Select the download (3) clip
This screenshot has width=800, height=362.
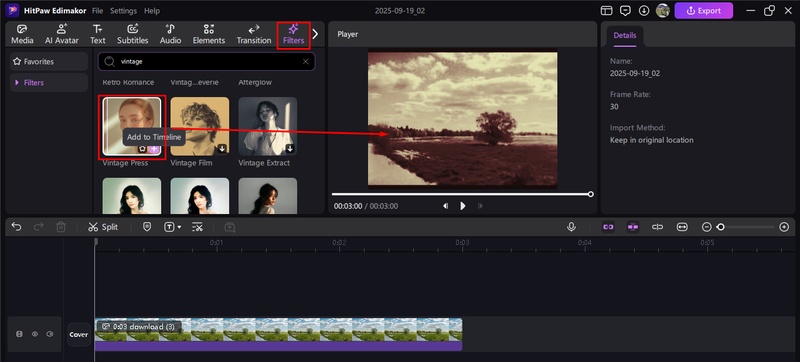(x=278, y=334)
